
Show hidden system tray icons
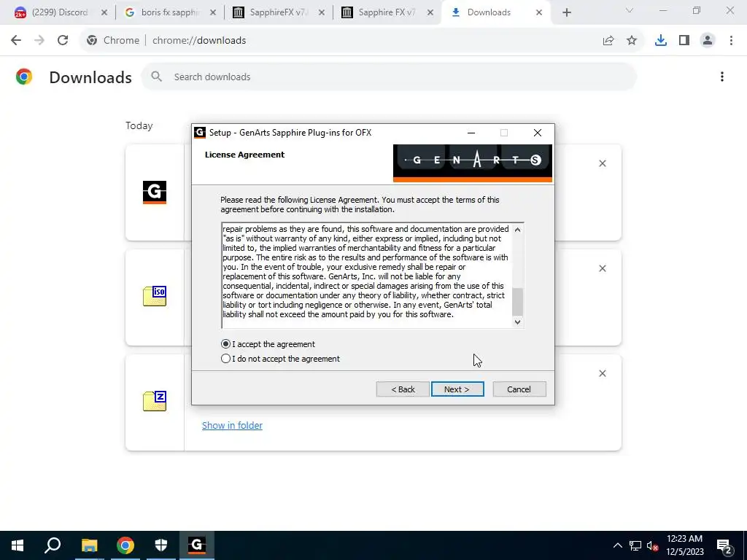pyautogui.click(x=617, y=545)
